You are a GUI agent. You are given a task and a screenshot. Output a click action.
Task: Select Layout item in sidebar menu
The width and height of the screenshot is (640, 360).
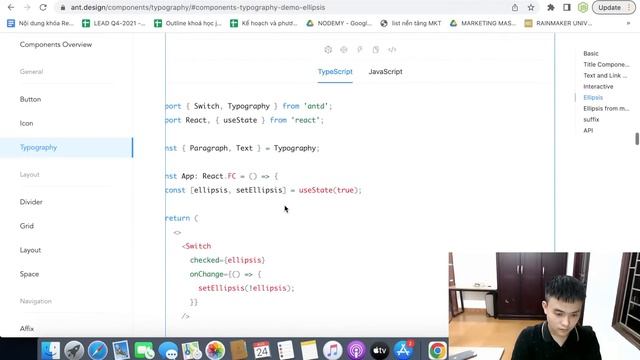click(x=67, y=250)
